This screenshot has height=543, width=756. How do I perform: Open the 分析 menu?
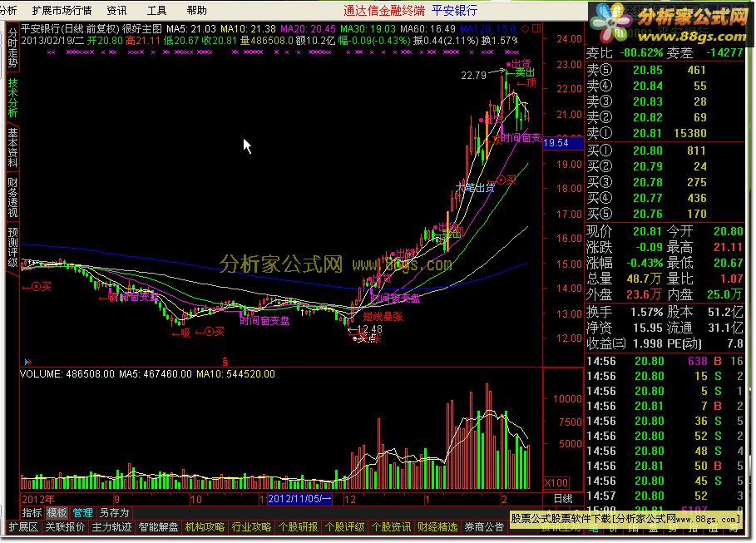pos(8,11)
